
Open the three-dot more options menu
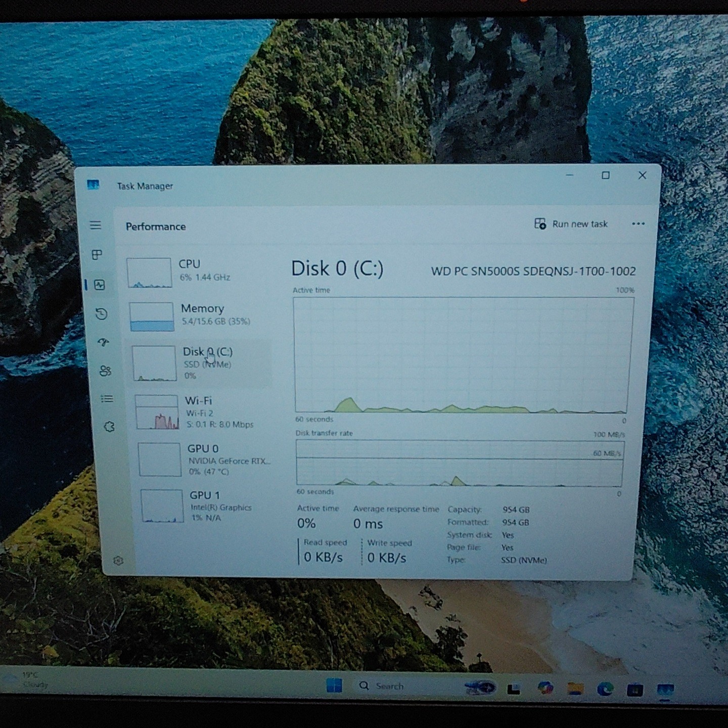pyautogui.click(x=638, y=223)
